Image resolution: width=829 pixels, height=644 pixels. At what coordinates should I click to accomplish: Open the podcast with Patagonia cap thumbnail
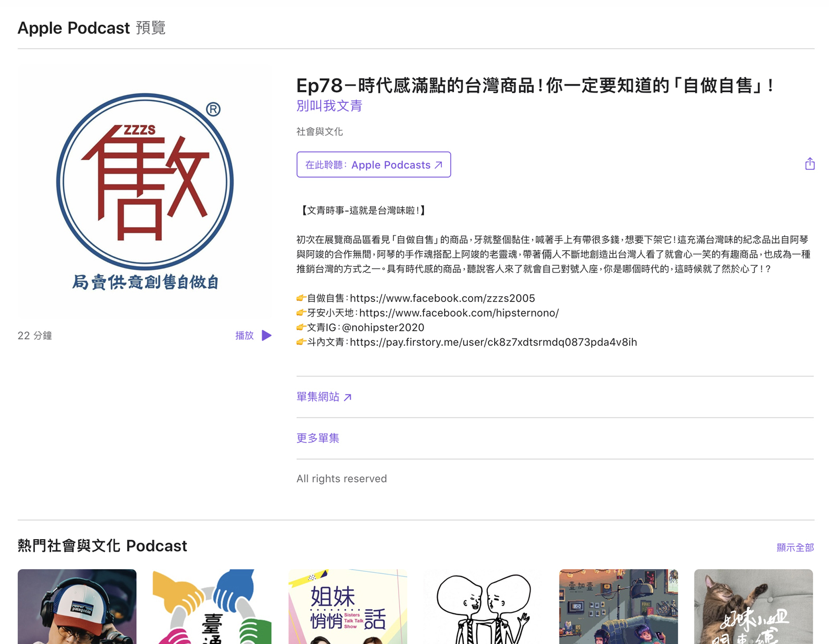[77, 606]
